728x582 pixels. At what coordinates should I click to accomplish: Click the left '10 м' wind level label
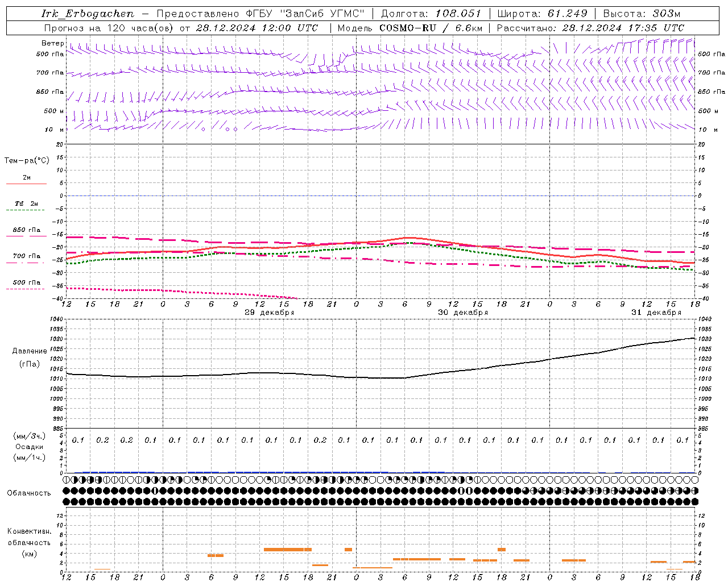(55, 130)
